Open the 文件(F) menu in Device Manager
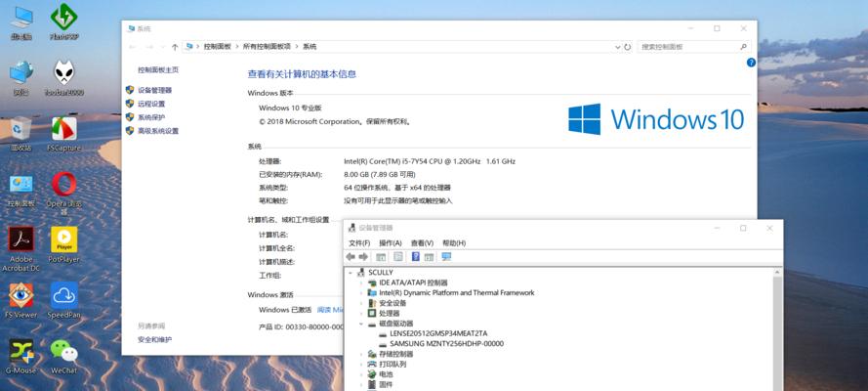Viewport: 868px width, 391px height. [359, 243]
